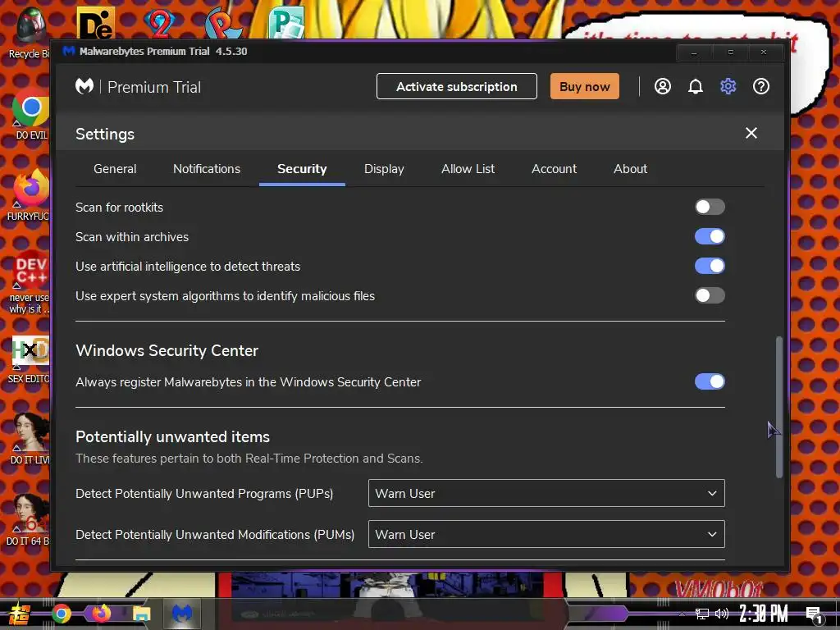This screenshot has width=840, height=630.
Task: Select Malwarebytes taskbar button
Action: tap(181, 614)
